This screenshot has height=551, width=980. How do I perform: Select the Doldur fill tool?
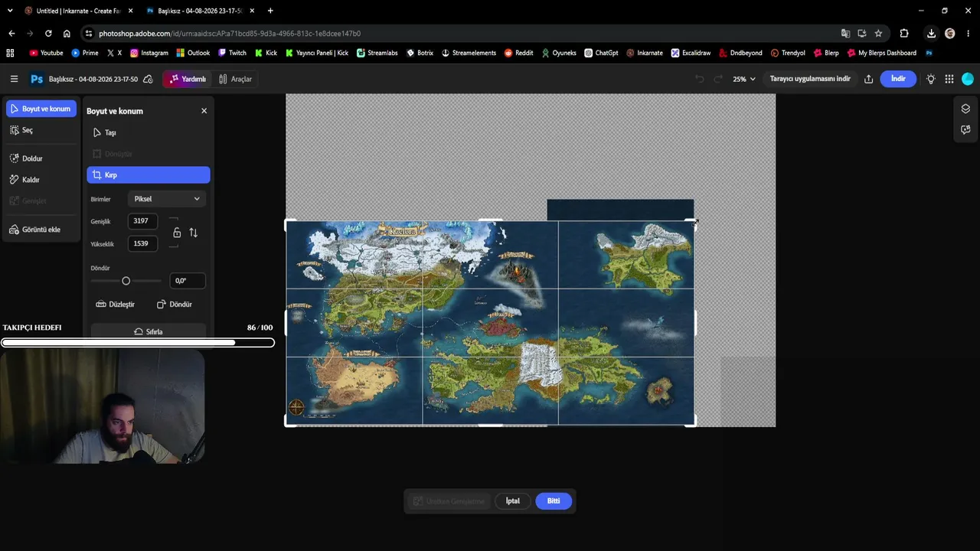coord(41,158)
